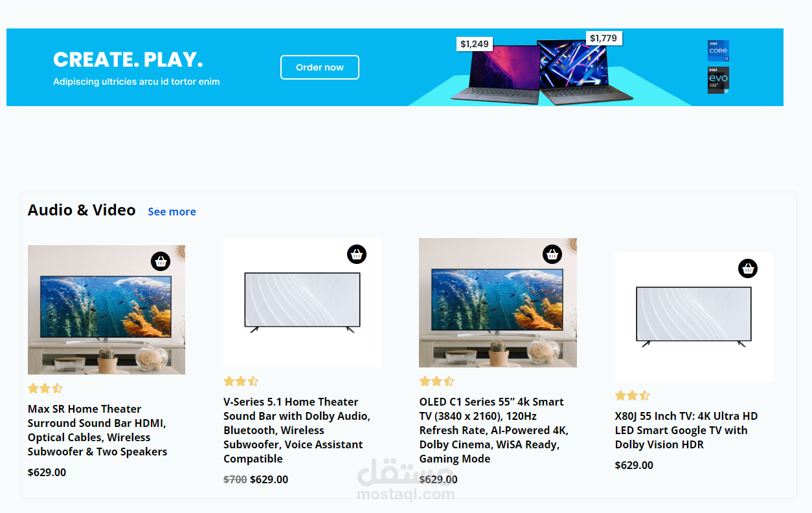The height and width of the screenshot is (513, 812).
Task: Click the Order now button
Action: pyautogui.click(x=320, y=67)
